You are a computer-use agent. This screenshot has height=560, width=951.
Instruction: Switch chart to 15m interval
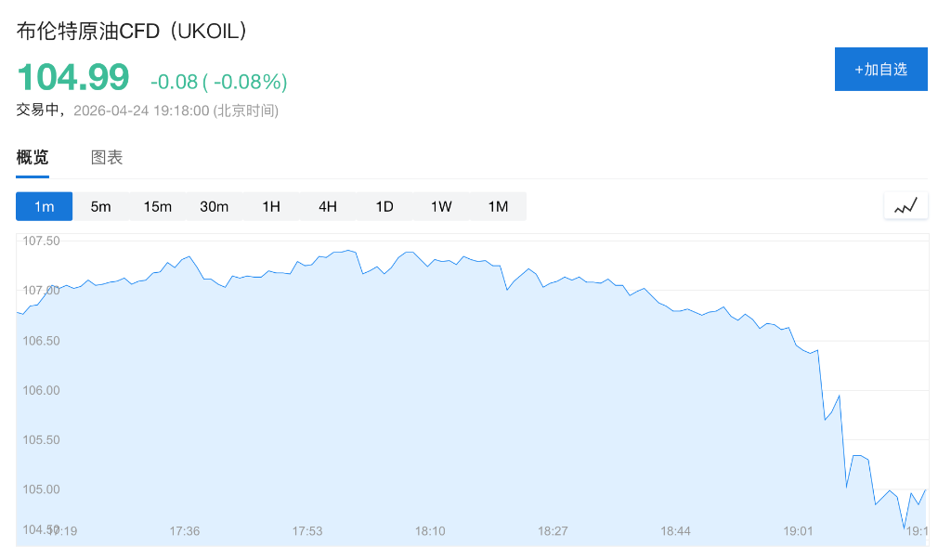(158, 206)
